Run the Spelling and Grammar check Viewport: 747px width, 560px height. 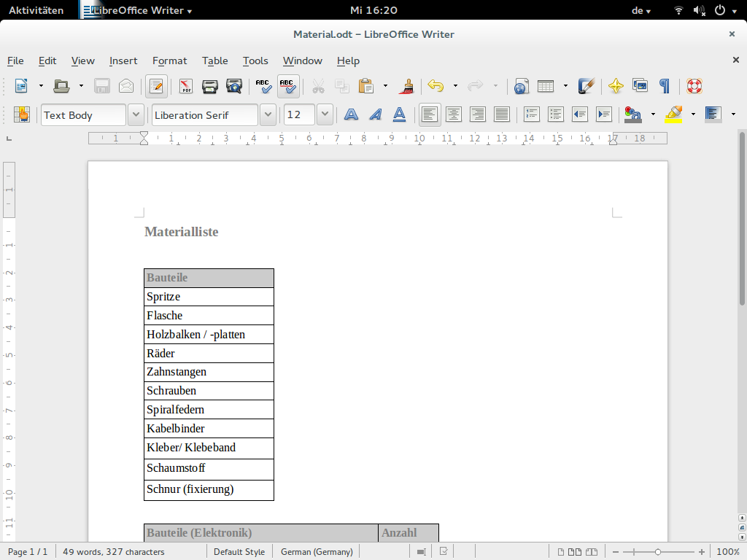coord(263,86)
